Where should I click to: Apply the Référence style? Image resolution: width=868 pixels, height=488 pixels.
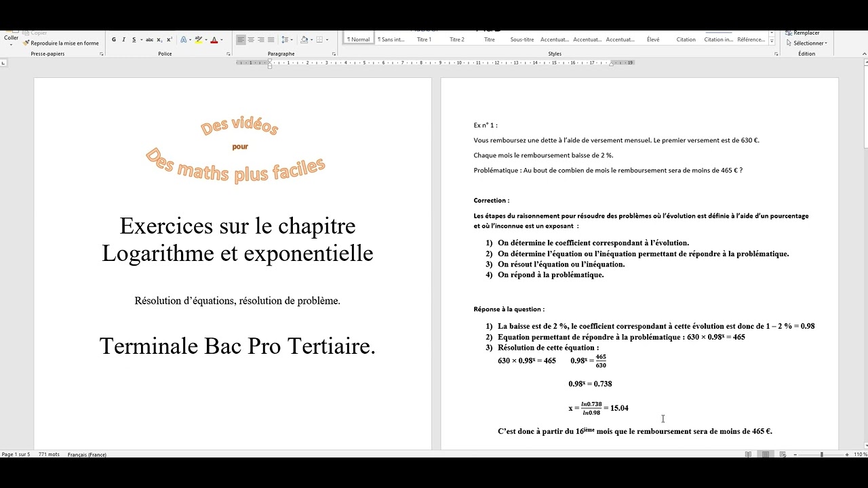(751, 39)
